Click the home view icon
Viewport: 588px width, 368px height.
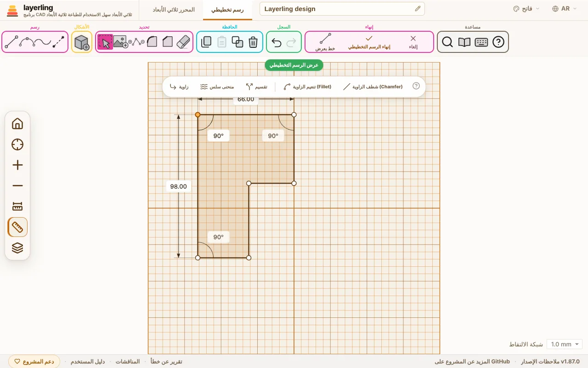(x=17, y=124)
